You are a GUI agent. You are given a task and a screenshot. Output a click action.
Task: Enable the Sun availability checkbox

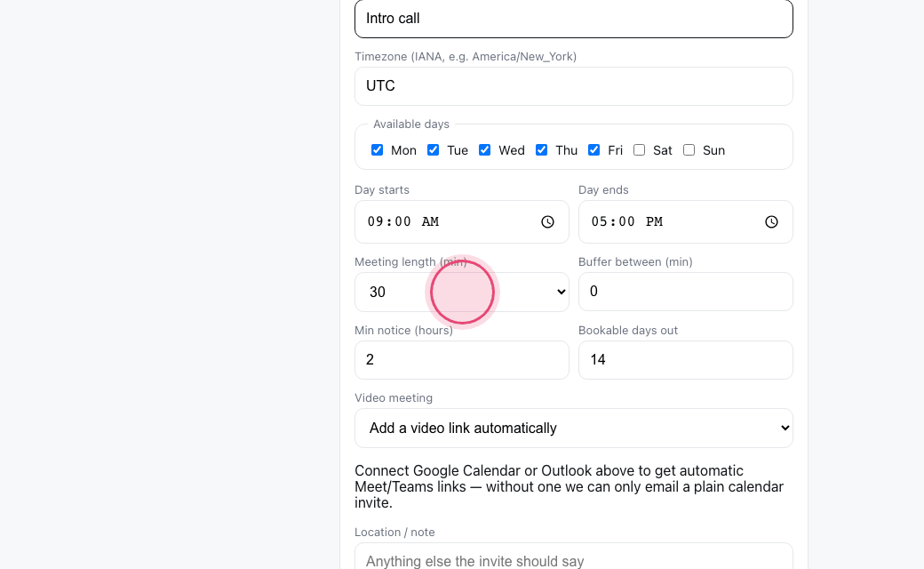(x=689, y=149)
